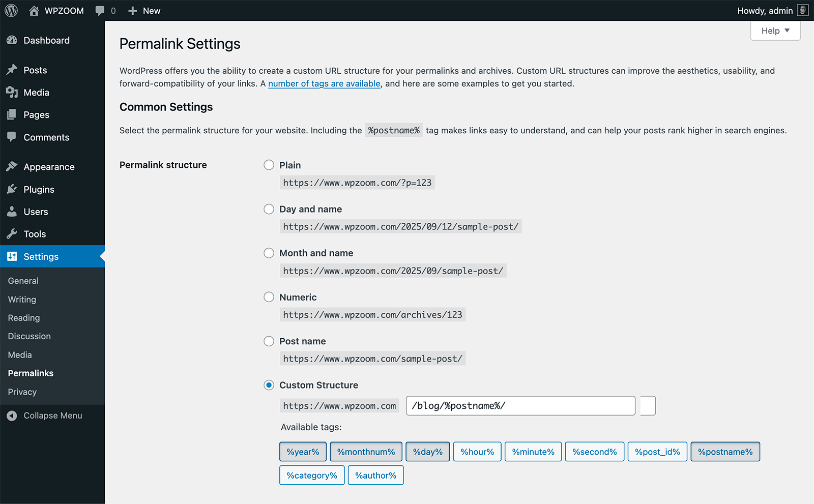The image size is (814, 504).
Task: Click the admin user avatar
Action: tap(802, 11)
